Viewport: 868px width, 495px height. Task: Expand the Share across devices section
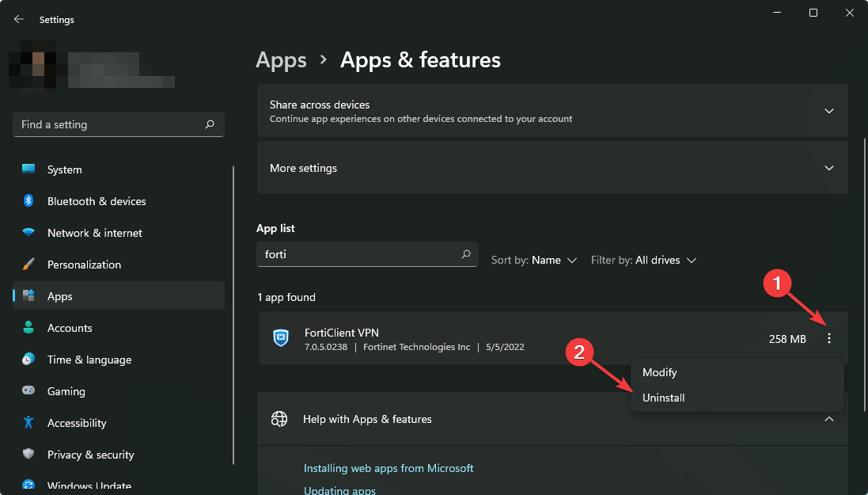tap(829, 111)
